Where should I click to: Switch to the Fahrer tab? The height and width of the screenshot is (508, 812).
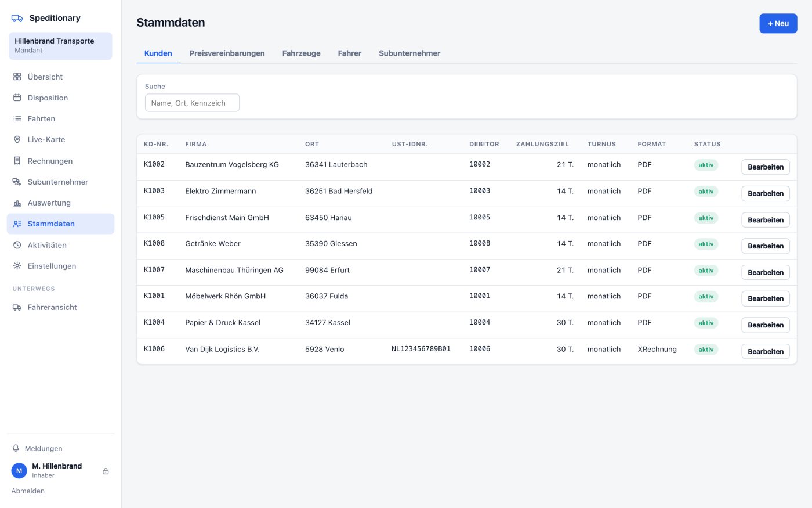[x=350, y=53]
